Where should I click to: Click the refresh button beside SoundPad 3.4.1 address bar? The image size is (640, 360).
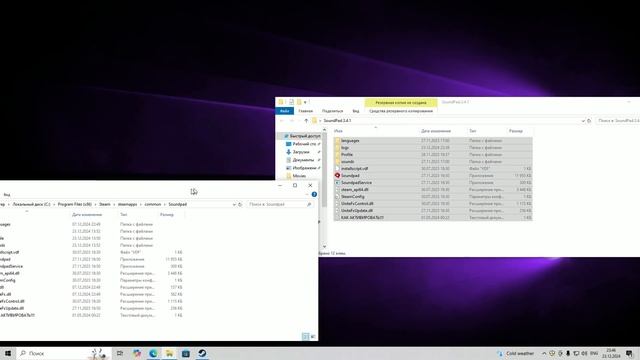pyautogui.click(x=589, y=121)
